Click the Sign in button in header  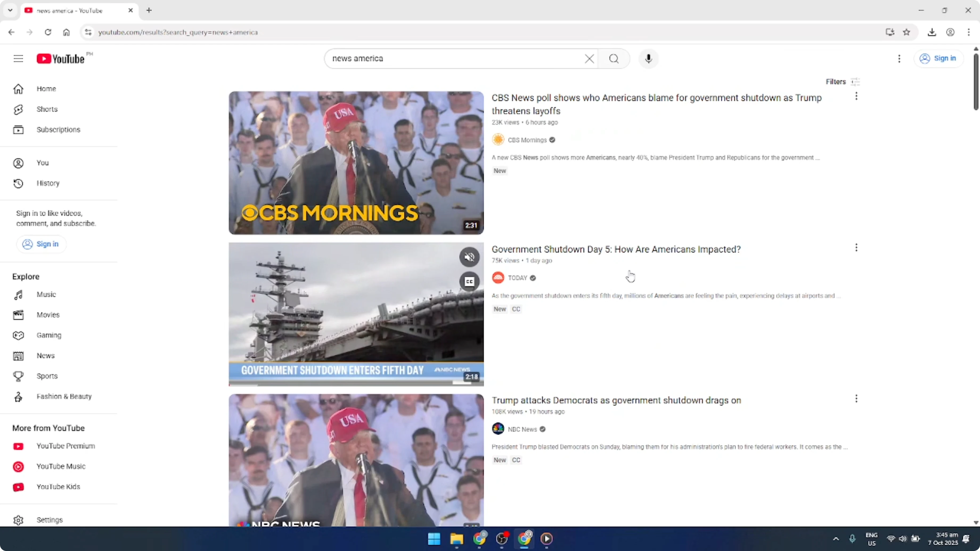[x=938, y=58]
